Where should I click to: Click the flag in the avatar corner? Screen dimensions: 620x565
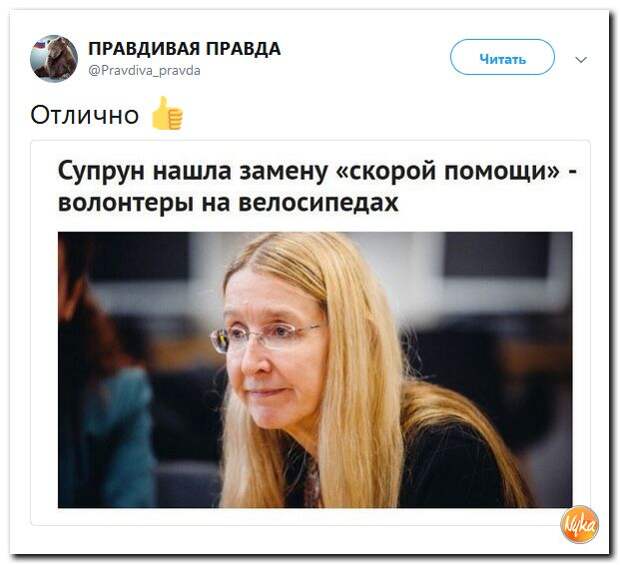[38, 47]
